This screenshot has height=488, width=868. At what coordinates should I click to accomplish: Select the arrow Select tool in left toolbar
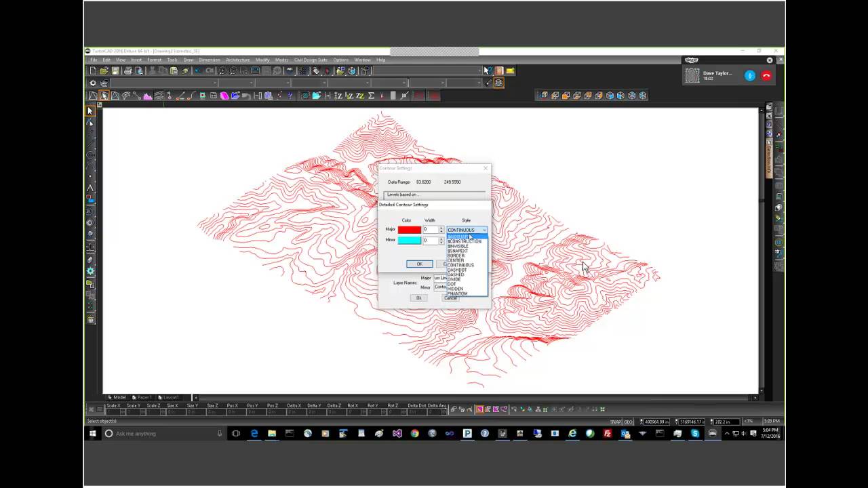(x=90, y=111)
